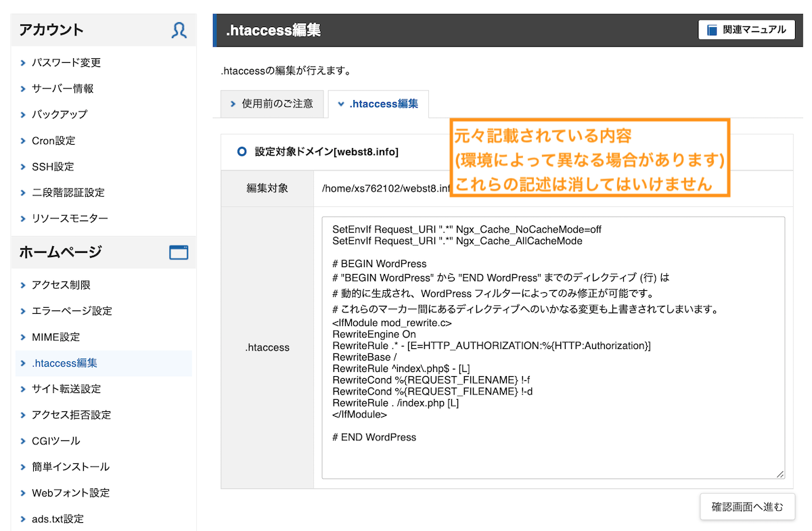Screen dimensions: 812x531
Task: Expand the サイト転送設定 sidebar entry
Action: (x=63, y=388)
